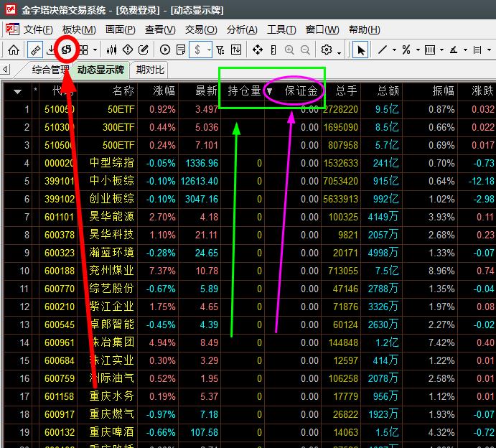
Task: Select the angle drawing tool icon
Action: [454, 50]
